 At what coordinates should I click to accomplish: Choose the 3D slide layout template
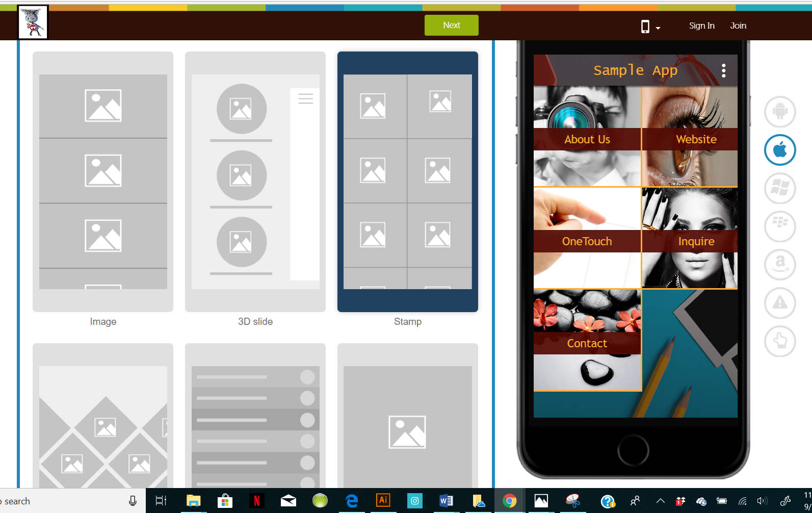tap(255, 182)
